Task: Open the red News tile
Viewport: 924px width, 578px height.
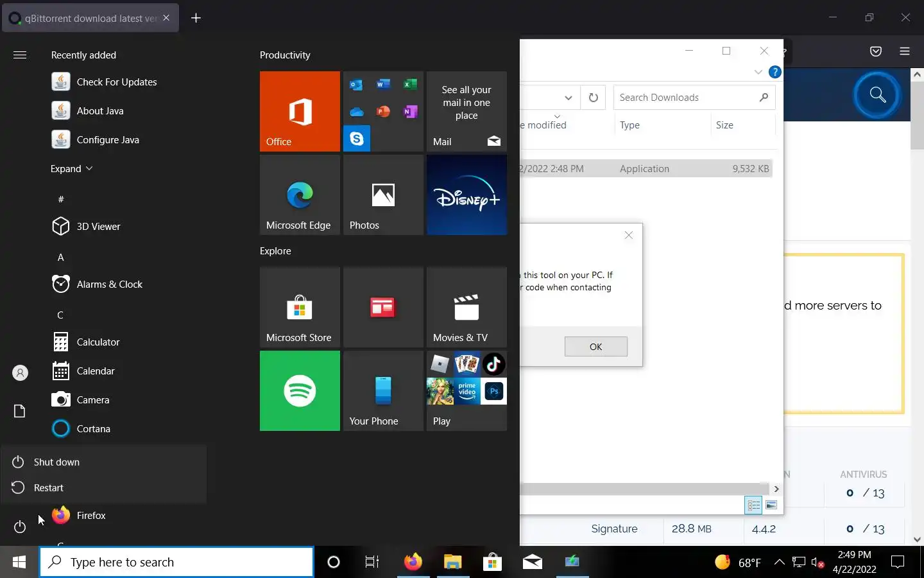Action: (383, 307)
